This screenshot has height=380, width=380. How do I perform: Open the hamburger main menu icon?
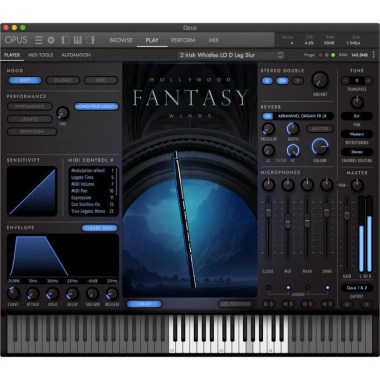tap(39, 40)
